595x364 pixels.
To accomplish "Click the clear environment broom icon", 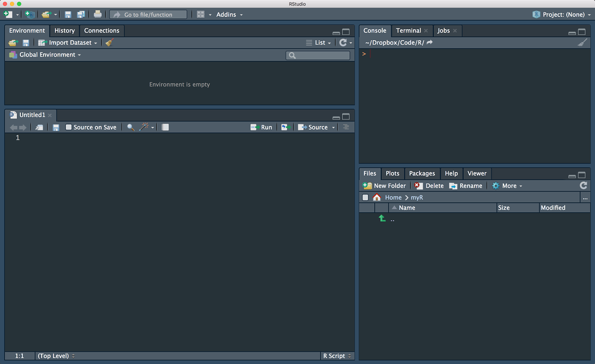I will pyautogui.click(x=110, y=43).
